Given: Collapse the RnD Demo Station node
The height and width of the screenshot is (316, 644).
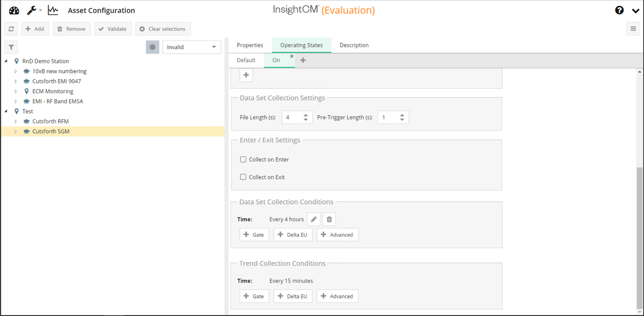Looking at the screenshot, I should [6, 61].
